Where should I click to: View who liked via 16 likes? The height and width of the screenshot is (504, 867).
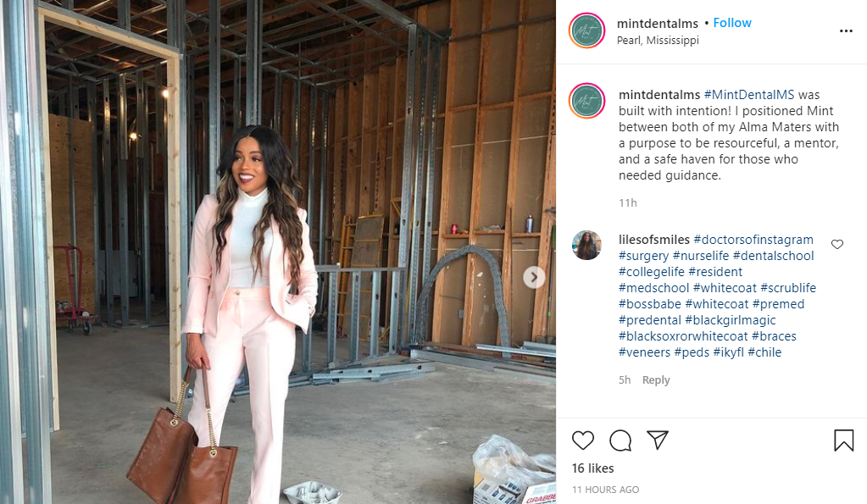point(592,468)
